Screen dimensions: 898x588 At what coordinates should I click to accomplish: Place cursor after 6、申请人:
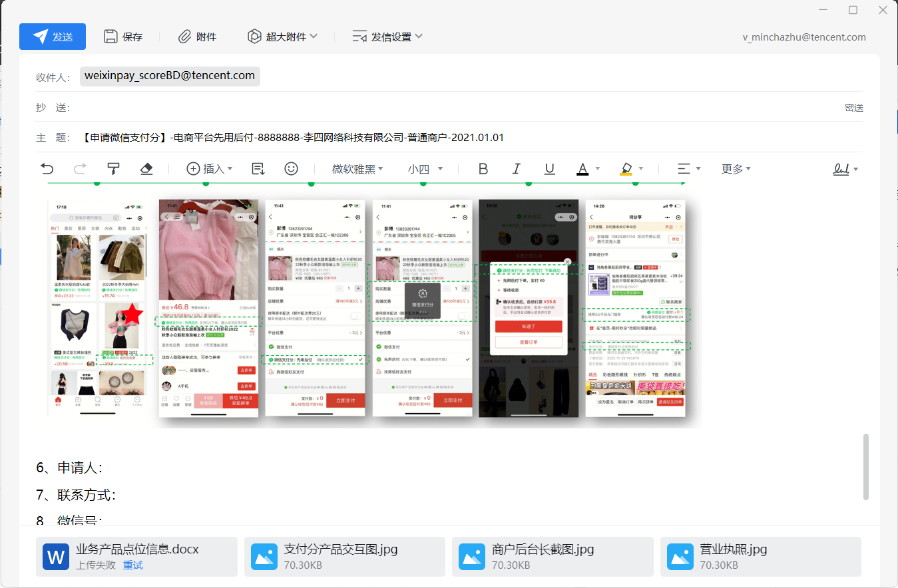[x=105, y=468]
